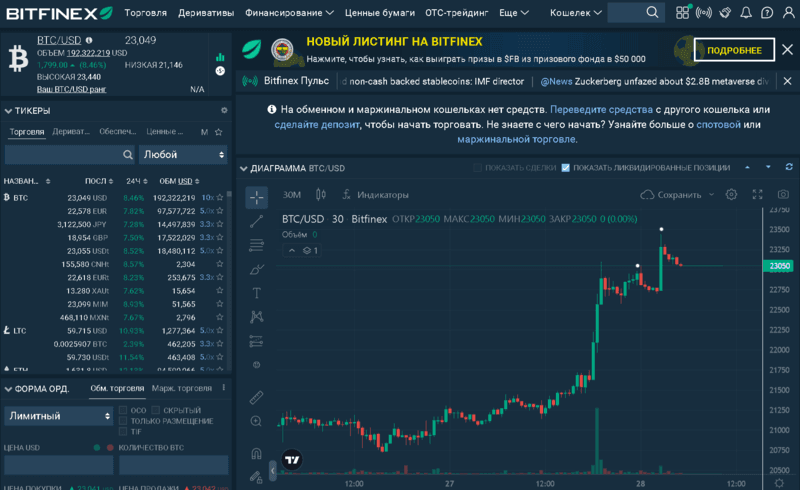This screenshot has width=800, height=490.
Task: Click the Подробнее banner button
Action: (x=734, y=50)
